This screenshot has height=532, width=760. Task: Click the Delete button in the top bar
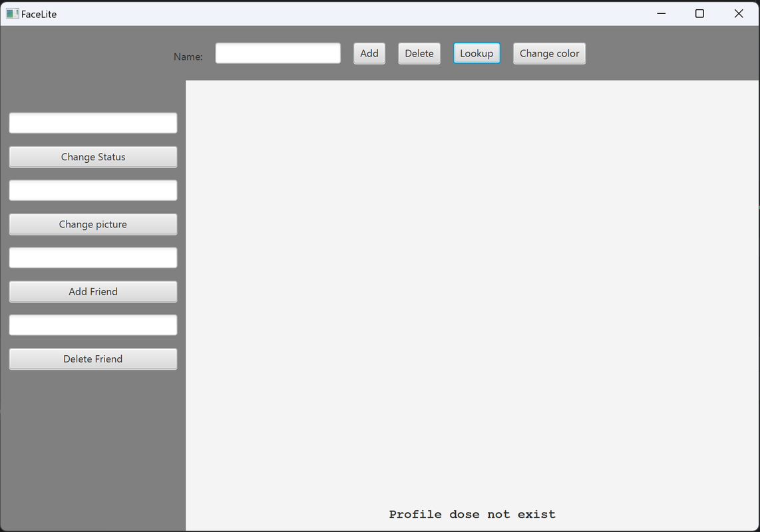pyautogui.click(x=419, y=53)
